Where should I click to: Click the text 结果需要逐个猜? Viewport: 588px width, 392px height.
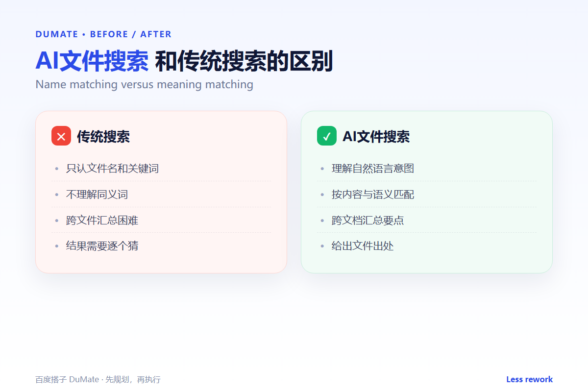click(102, 246)
